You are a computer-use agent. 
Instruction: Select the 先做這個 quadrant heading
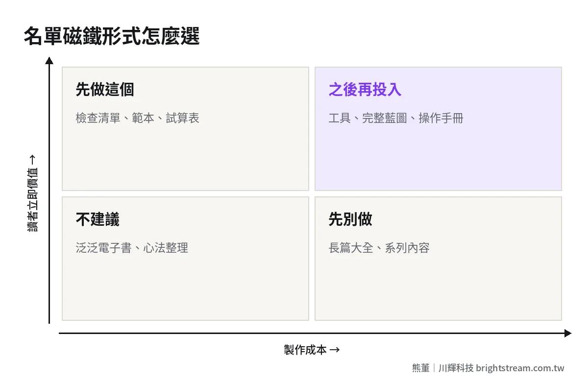pos(105,90)
